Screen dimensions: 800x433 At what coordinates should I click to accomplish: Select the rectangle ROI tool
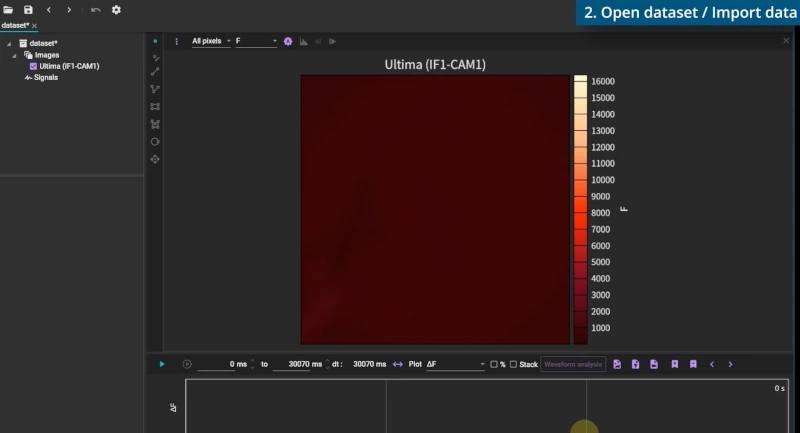pyautogui.click(x=155, y=107)
